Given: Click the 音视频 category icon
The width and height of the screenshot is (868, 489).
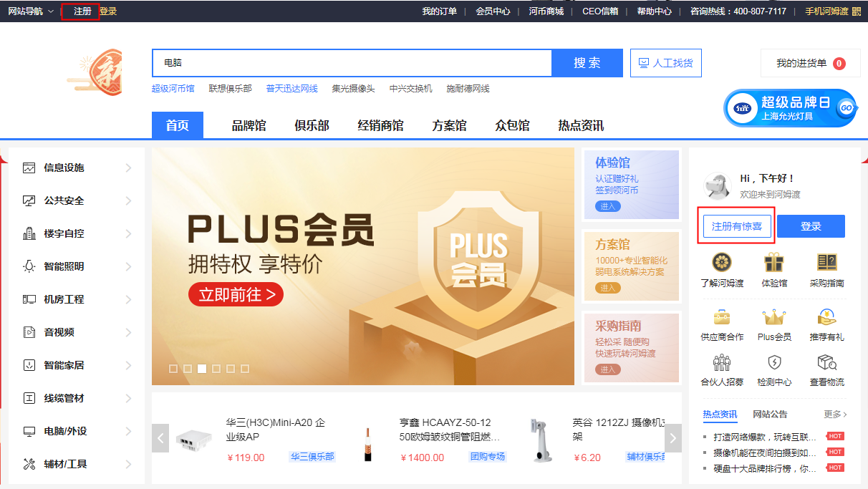Looking at the screenshot, I should click(x=29, y=332).
